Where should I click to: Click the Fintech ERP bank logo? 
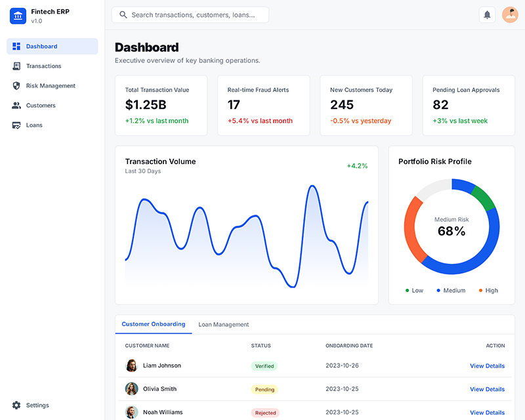pyautogui.click(x=18, y=15)
